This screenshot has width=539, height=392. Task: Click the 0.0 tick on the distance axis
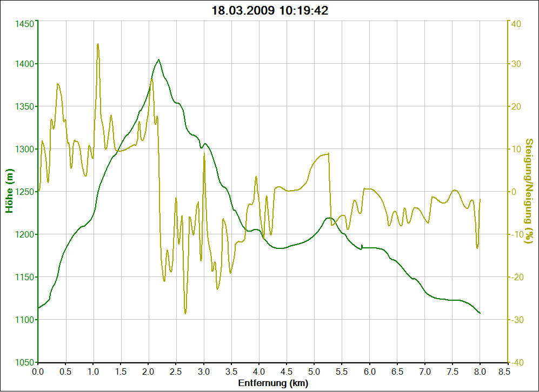coord(38,372)
